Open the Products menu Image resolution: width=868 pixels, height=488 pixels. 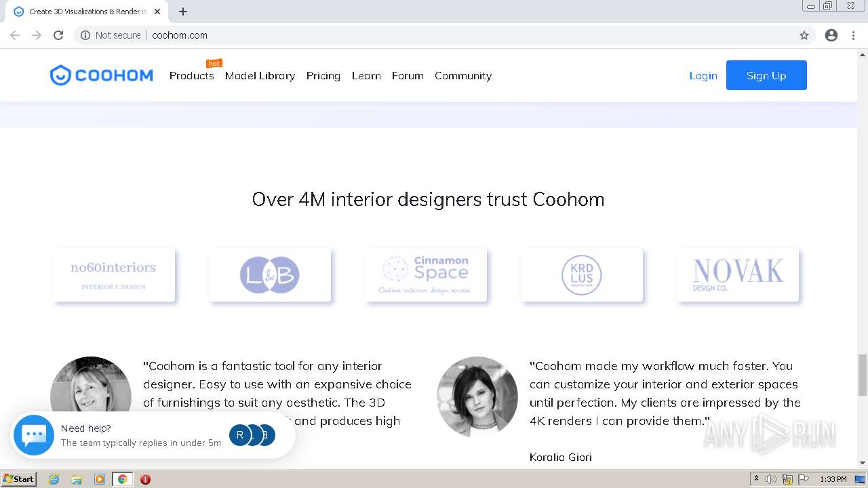191,76
